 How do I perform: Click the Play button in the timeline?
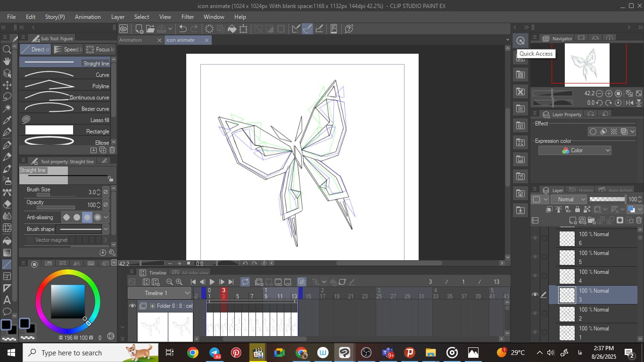coord(212,282)
